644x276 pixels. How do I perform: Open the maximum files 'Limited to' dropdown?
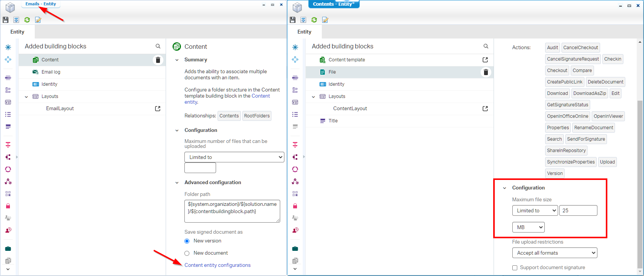[234, 157]
